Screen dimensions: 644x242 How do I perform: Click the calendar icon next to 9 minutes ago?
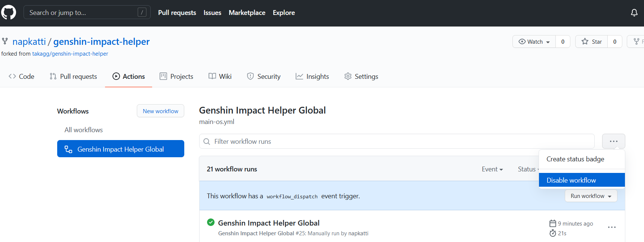pos(552,223)
